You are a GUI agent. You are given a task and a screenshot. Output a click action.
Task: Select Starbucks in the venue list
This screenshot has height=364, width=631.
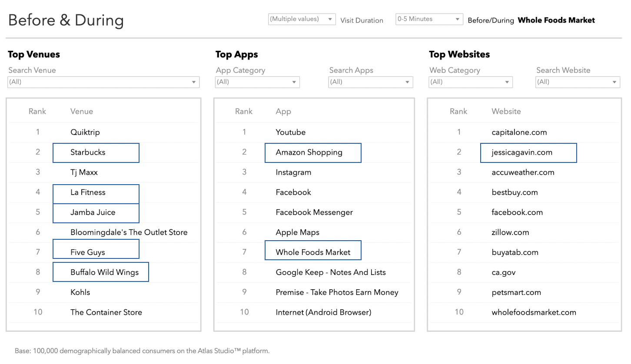click(96, 152)
